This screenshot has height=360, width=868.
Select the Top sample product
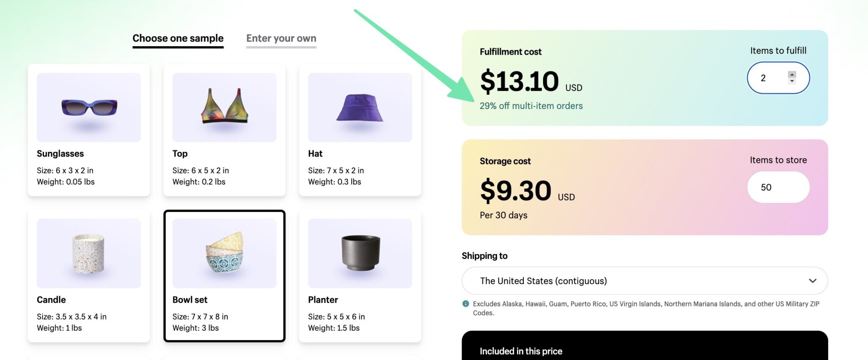click(224, 129)
